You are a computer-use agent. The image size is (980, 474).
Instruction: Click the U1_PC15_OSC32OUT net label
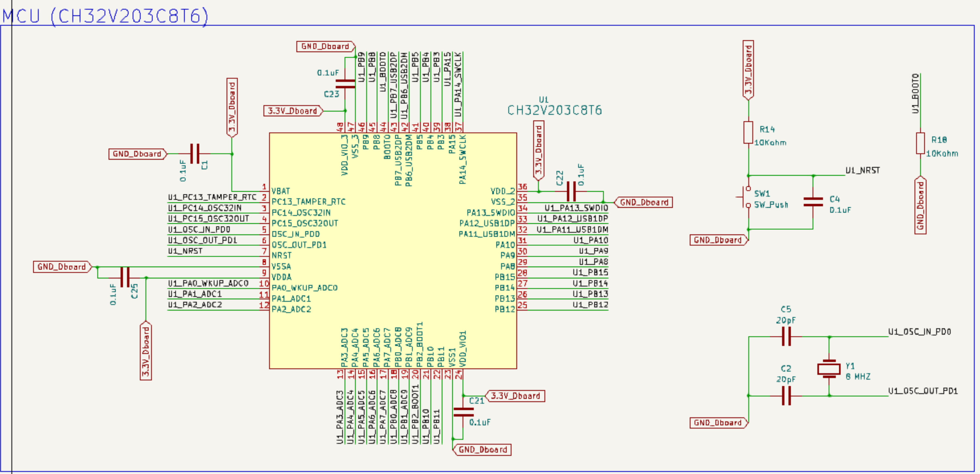click(208, 219)
